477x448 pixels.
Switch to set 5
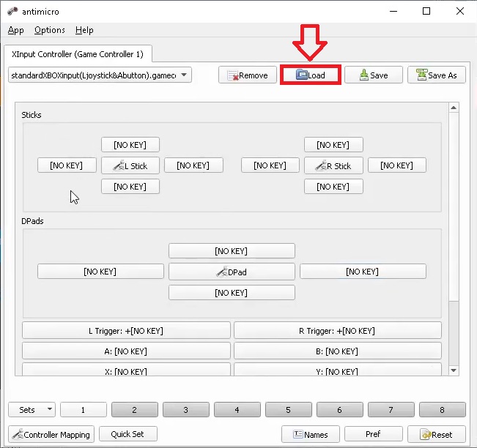pyautogui.click(x=289, y=410)
